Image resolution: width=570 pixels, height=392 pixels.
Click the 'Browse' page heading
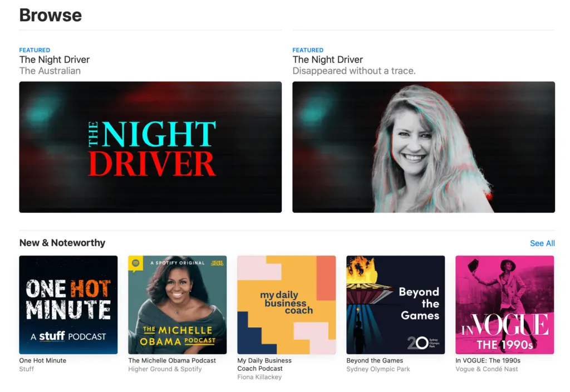51,15
